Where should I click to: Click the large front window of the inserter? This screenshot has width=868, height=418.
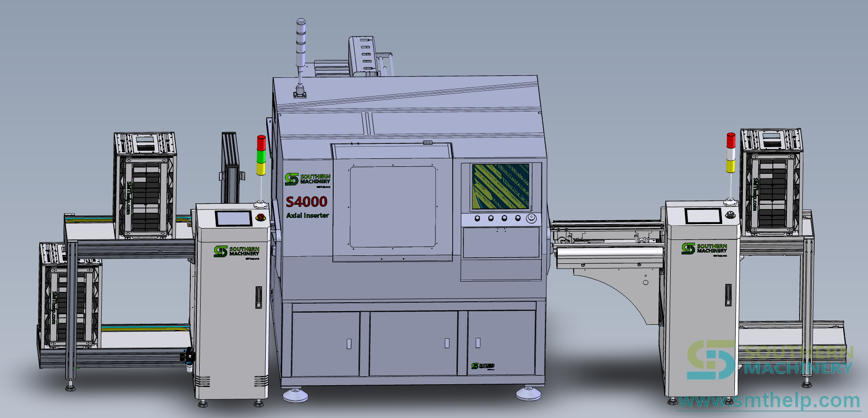coord(393,207)
